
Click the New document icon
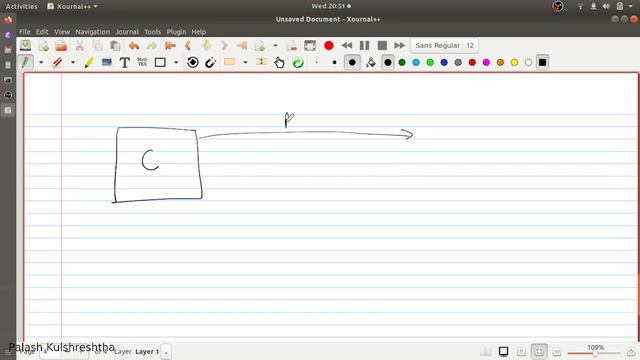pyautogui.click(x=44, y=45)
